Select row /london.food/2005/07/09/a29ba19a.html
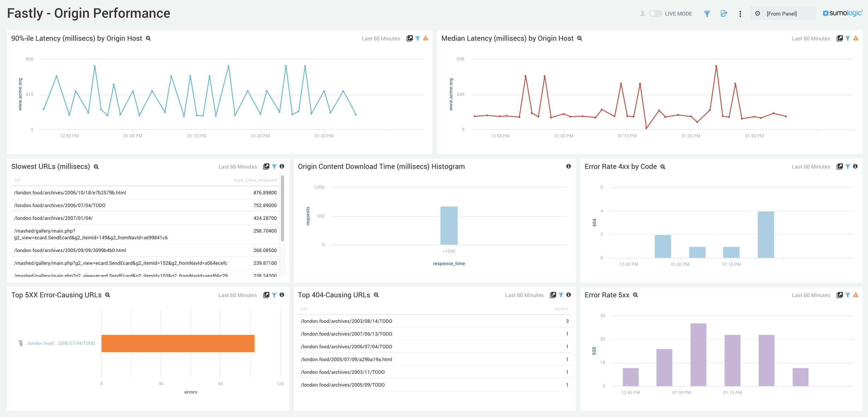Screen dimensions: 868x417 [435, 359]
